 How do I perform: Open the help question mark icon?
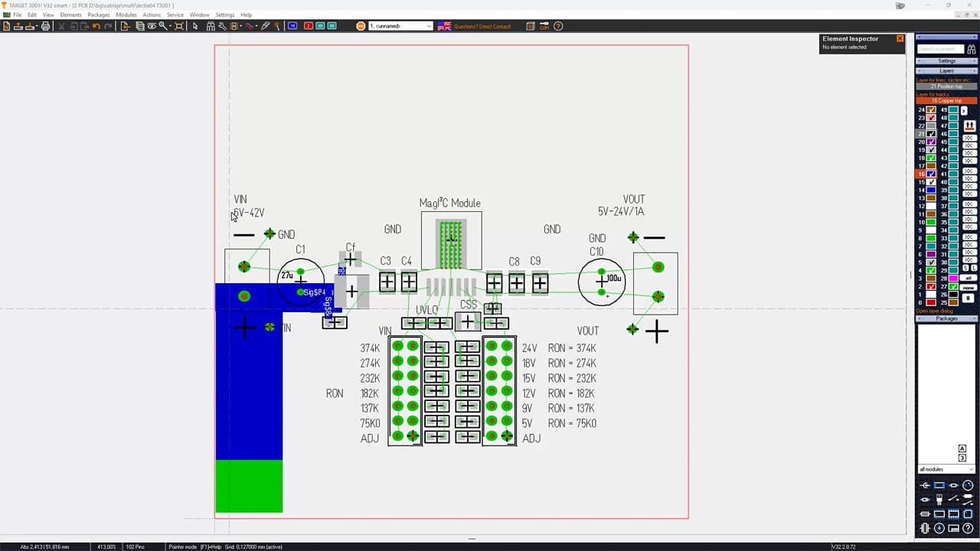point(558,26)
